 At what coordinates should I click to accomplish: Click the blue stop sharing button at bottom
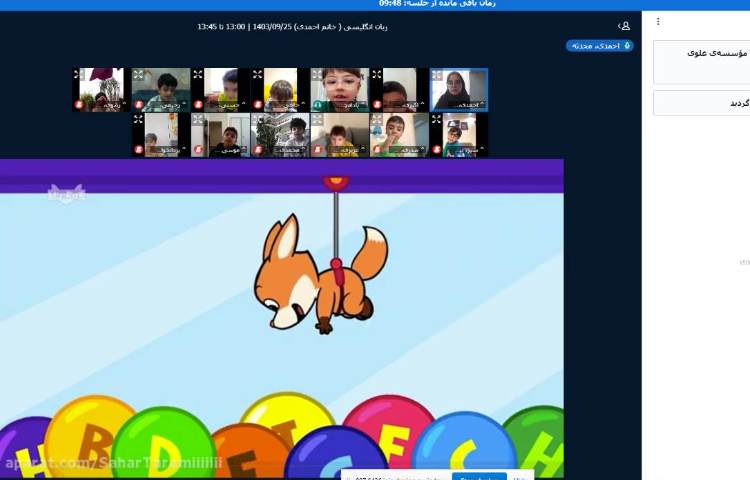(479, 477)
